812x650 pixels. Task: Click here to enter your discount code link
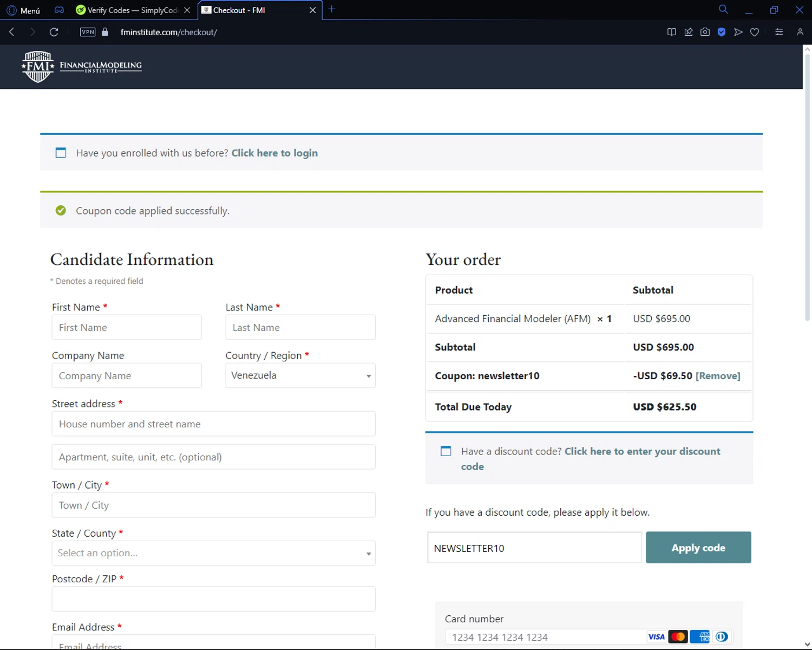click(591, 459)
